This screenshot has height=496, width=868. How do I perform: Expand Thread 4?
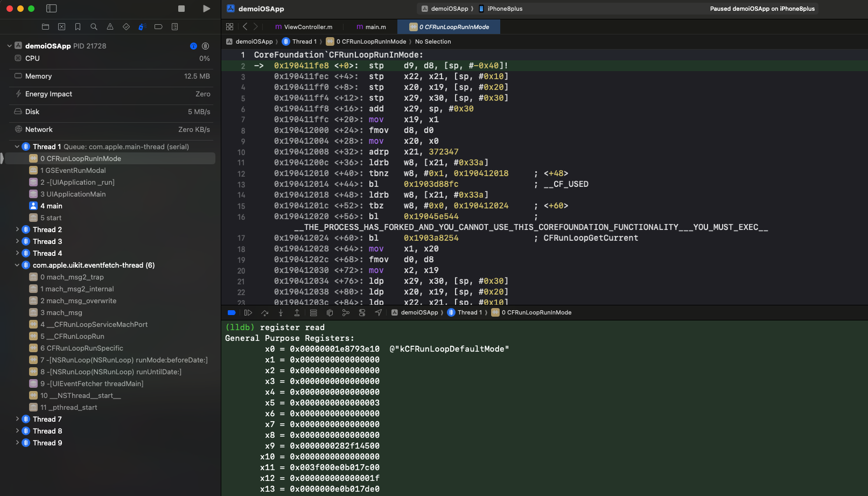pyautogui.click(x=17, y=253)
